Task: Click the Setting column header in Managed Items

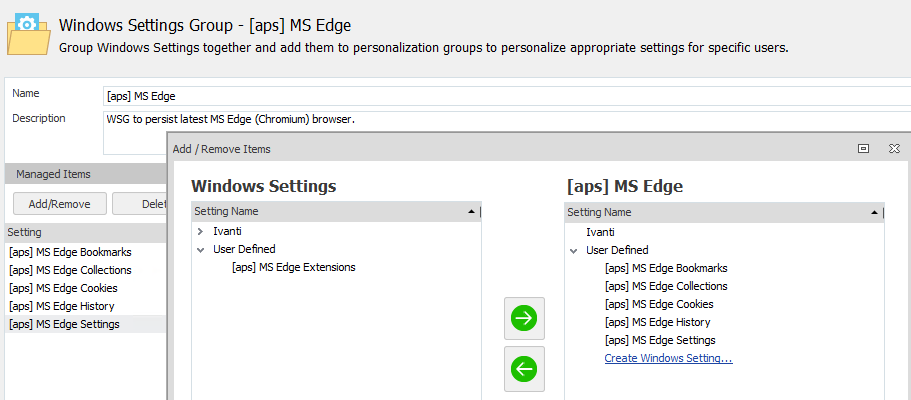Action: click(85, 233)
